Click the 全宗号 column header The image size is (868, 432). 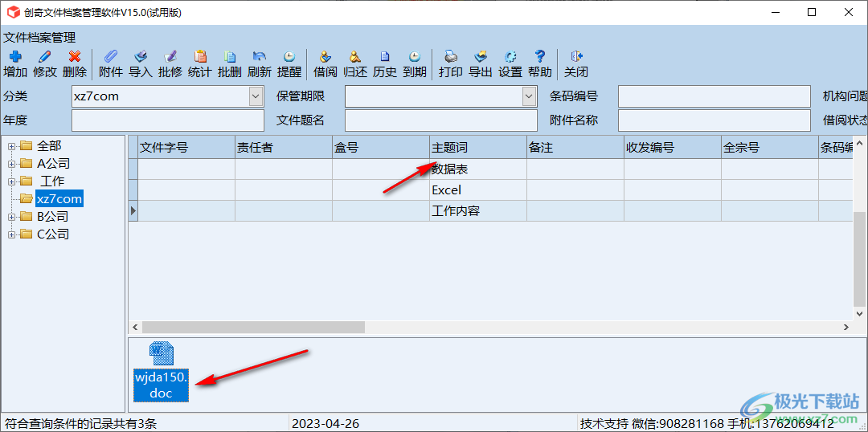[769, 147]
